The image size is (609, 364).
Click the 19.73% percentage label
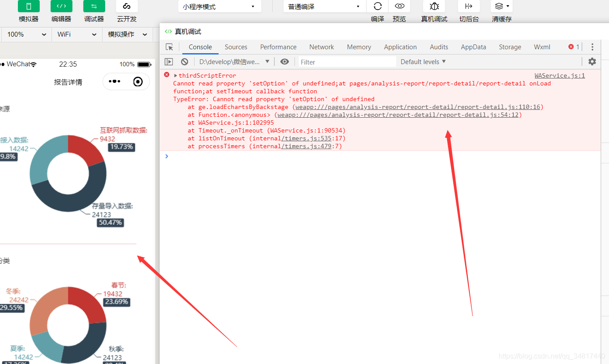tap(122, 147)
